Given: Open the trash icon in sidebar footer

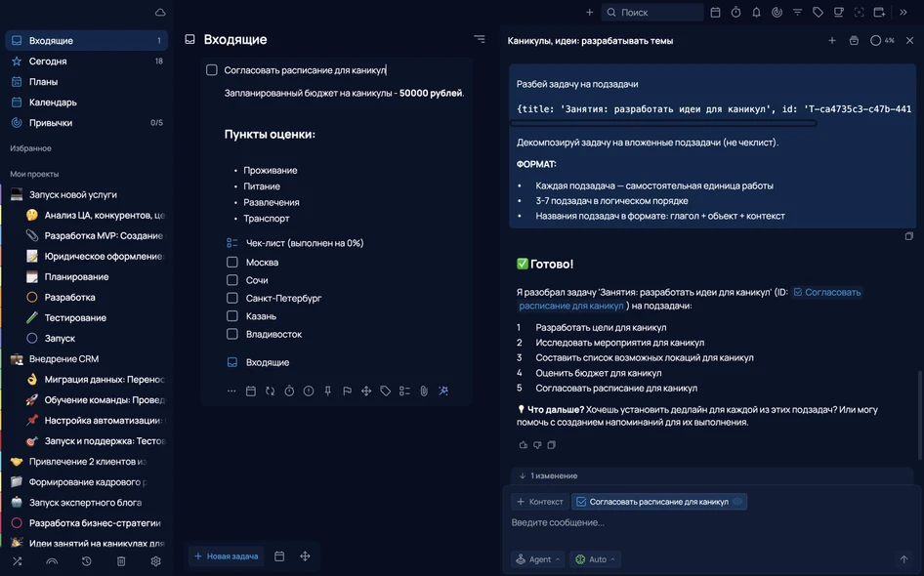Looking at the screenshot, I should (121, 561).
